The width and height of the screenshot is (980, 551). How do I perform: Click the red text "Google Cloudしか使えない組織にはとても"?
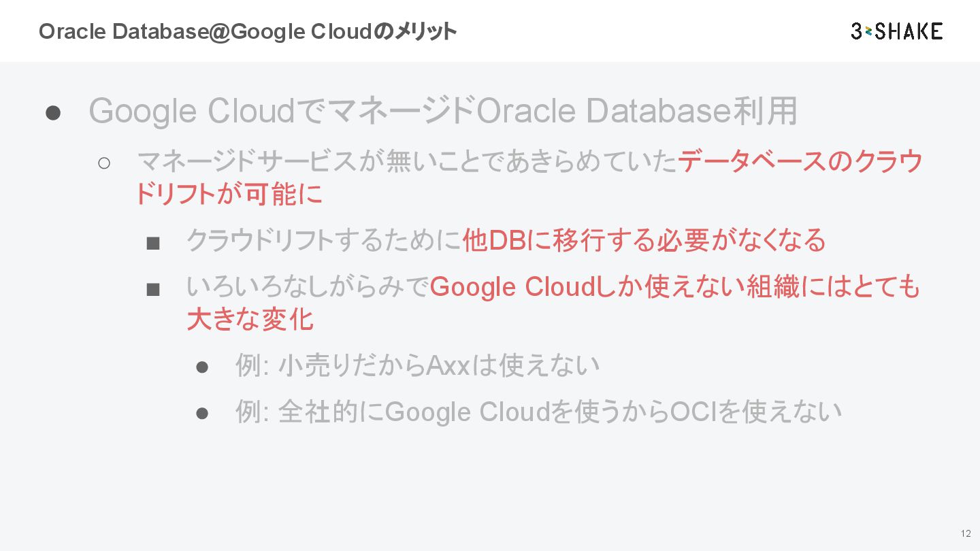click(x=674, y=288)
